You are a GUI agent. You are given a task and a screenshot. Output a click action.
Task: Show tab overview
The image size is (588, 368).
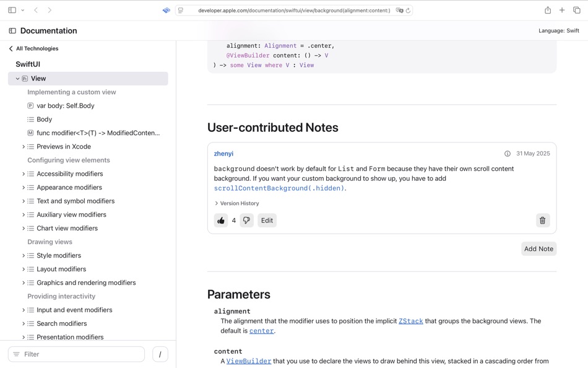[576, 10]
